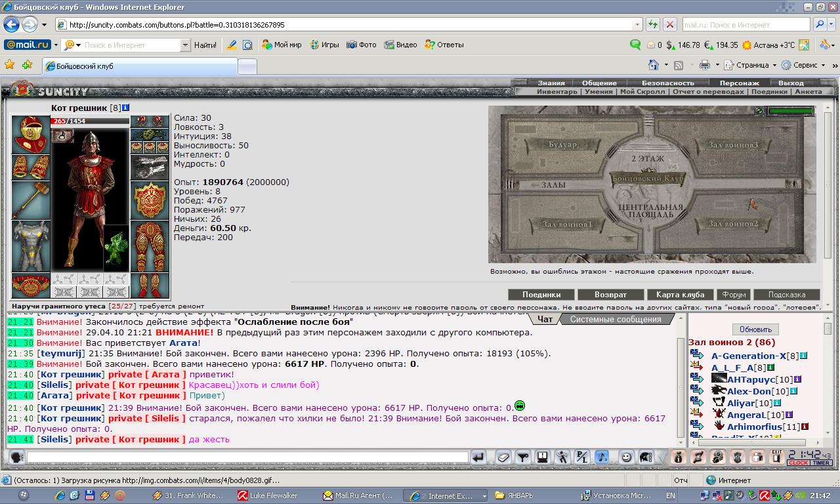Click the red boots equipment slot
The width and height of the screenshot is (840, 504).
(x=150, y=285)
